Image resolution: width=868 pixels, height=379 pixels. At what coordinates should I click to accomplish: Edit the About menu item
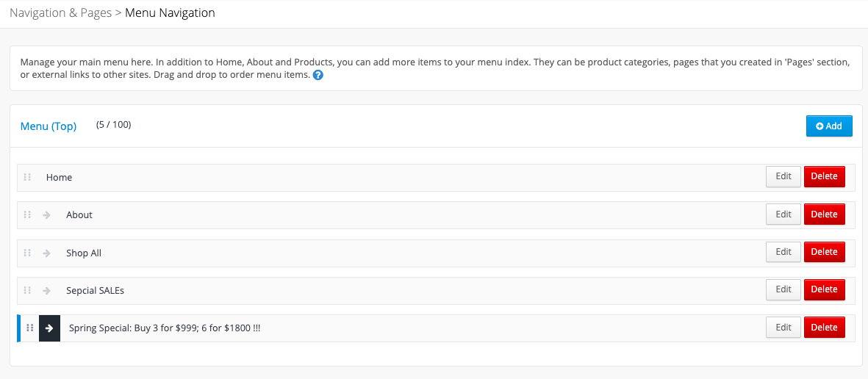[783, 214]
